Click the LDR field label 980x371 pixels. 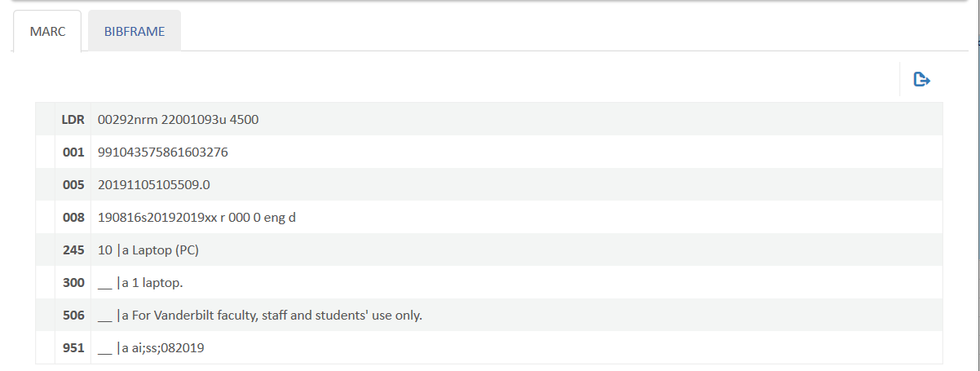click(73, 119)
